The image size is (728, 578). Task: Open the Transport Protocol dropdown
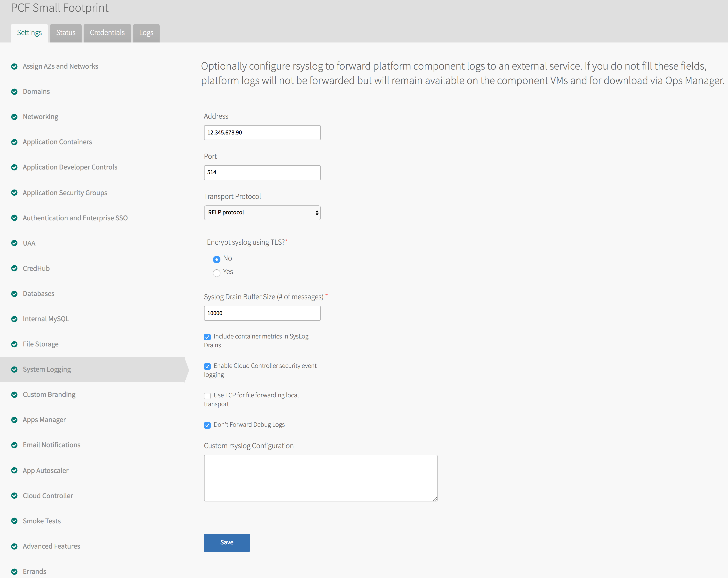tap(262, 213)
